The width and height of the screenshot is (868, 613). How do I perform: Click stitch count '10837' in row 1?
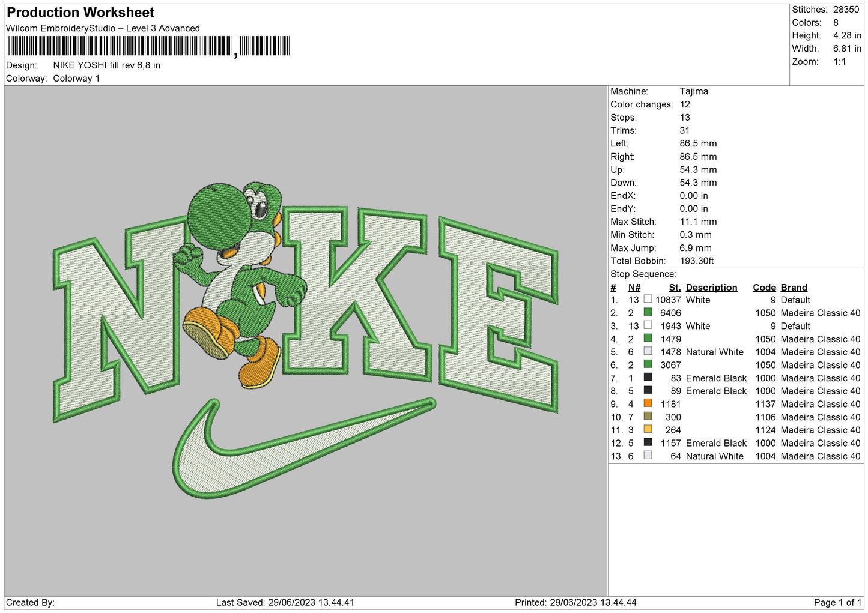pos(668,300)
